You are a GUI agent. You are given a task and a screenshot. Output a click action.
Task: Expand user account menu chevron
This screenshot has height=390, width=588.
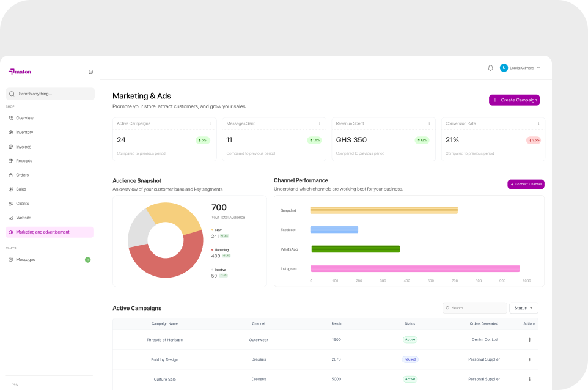[538, 68]
